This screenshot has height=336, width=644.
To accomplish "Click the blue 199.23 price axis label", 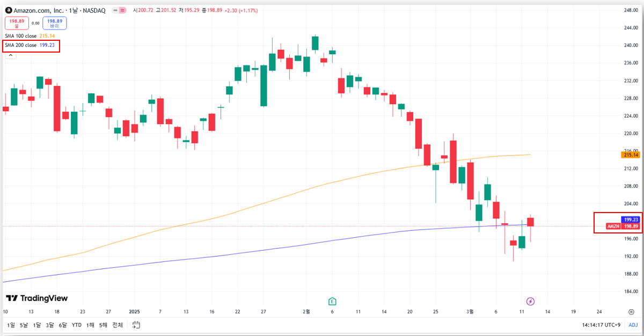I will pyautogui.click(x=631, y=220).
